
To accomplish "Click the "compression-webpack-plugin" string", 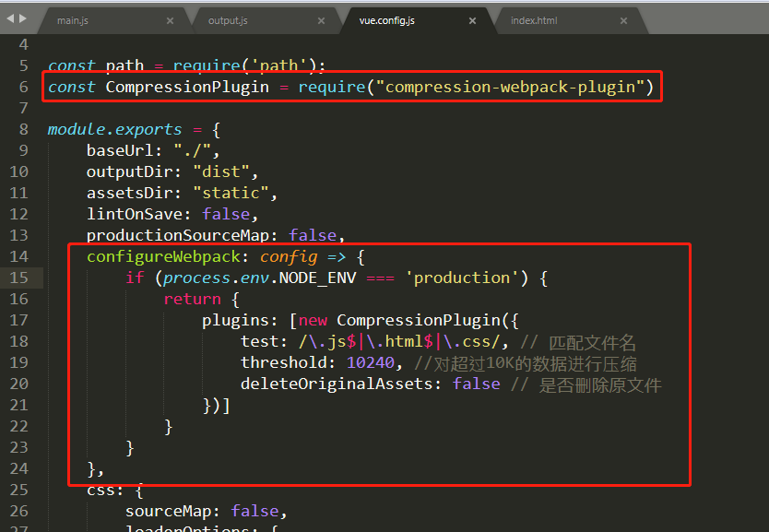I will pyautogui.click(x=510, y=88).
